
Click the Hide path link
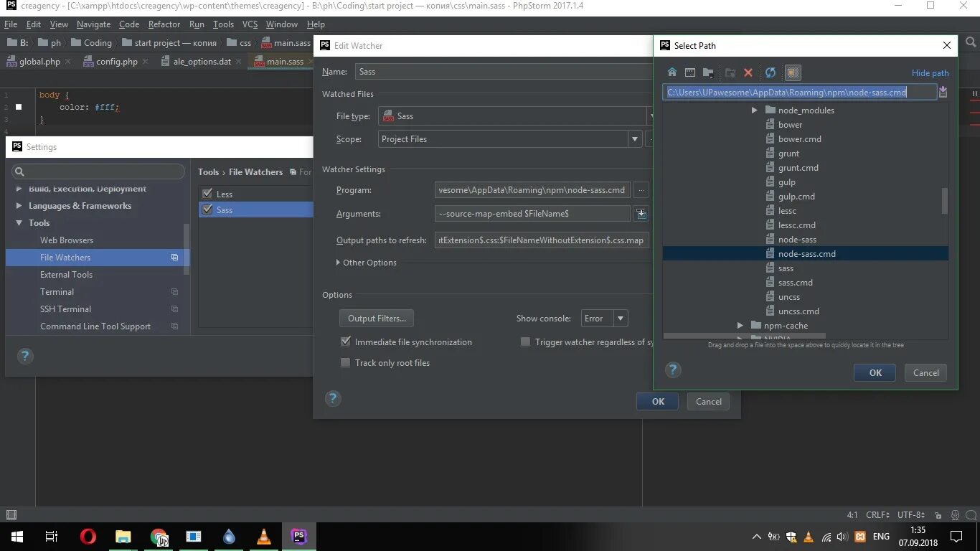pos(930,73)
